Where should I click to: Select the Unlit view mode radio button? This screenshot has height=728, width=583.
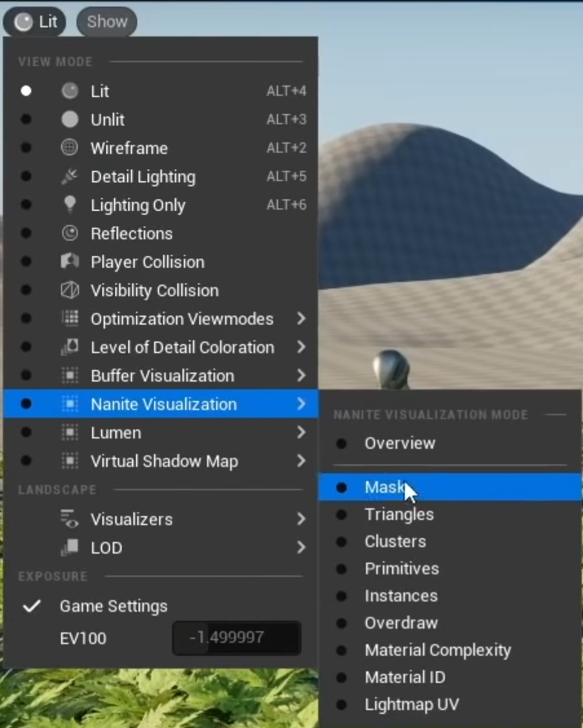pos(26,120)
